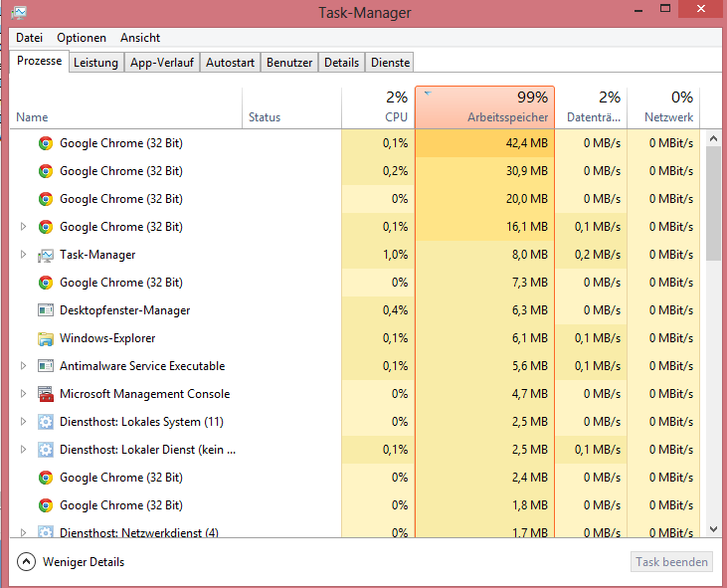Click the 0,4% CPU value
This screenshot has width=727, height=588.
click(396, 310)
